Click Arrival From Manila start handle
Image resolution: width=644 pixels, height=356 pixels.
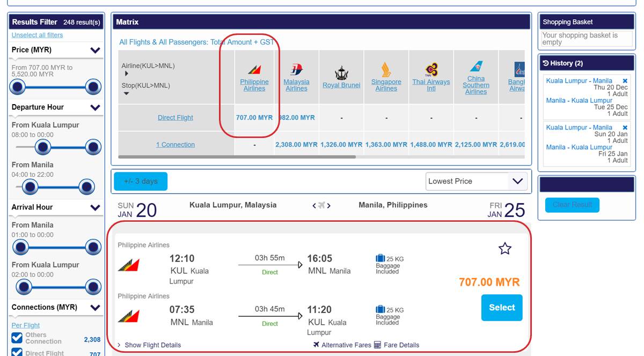(20, 247)
